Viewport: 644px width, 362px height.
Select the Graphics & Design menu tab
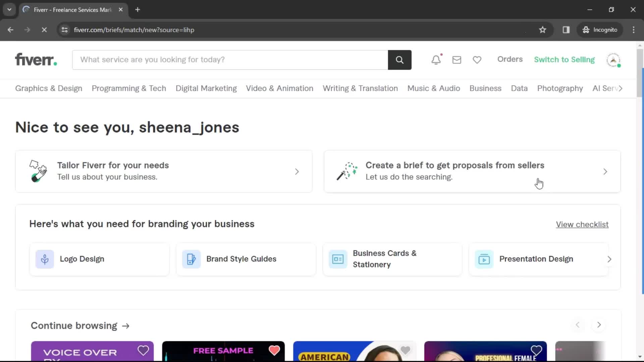coord(48,88)
